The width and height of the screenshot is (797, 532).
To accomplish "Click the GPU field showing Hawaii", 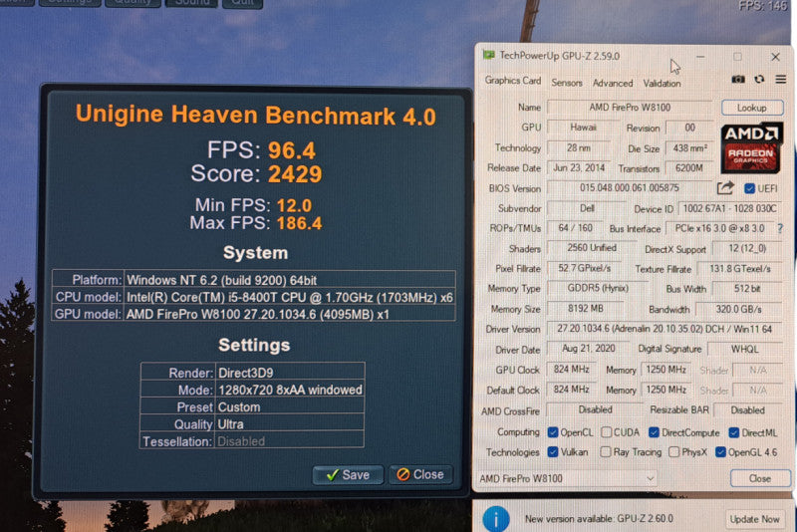I will 583,128.
